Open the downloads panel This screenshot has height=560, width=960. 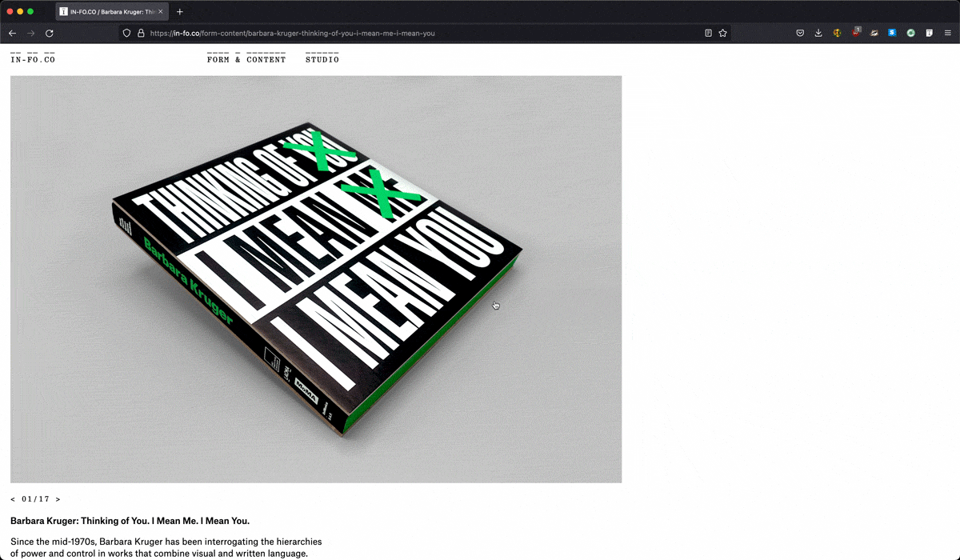coord(818,34)
